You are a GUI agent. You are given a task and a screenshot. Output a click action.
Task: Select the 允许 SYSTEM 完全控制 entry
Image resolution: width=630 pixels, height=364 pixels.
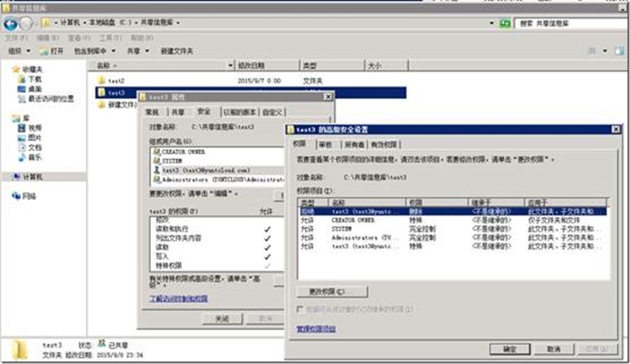click(x=452, y=229)
